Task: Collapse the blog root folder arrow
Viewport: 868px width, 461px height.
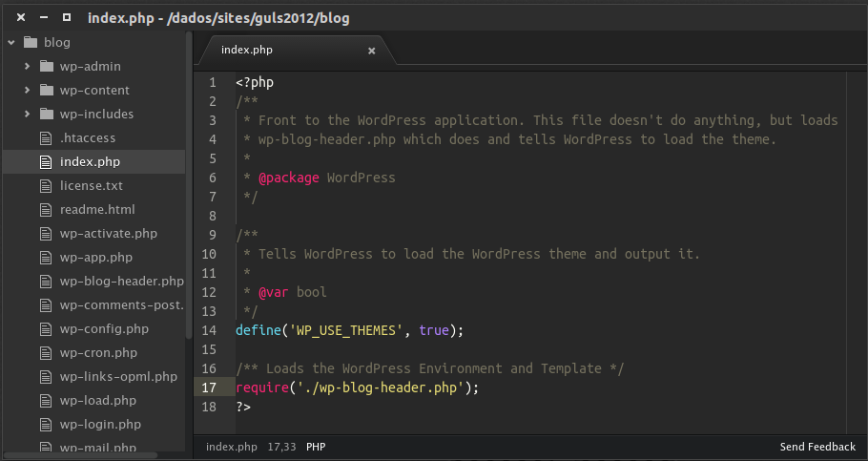Action: click(x=11, y=42)
